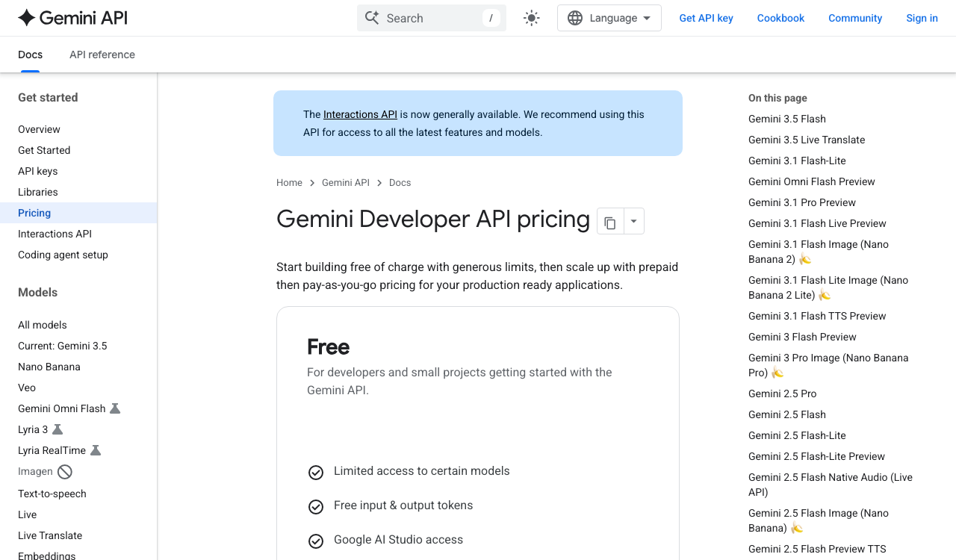Jump to Gemini 3 Pro Image (Nano Banana Pro)

tap(828, 365)
